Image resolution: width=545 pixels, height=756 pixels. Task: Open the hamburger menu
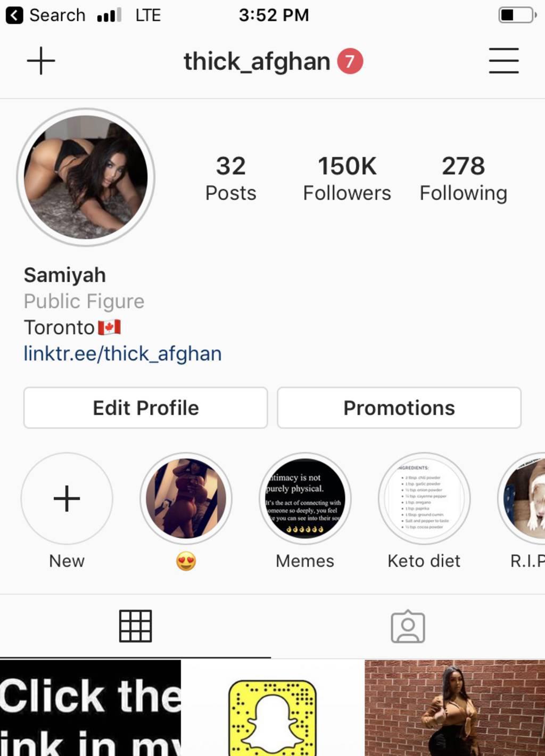(x=503, y=61)
